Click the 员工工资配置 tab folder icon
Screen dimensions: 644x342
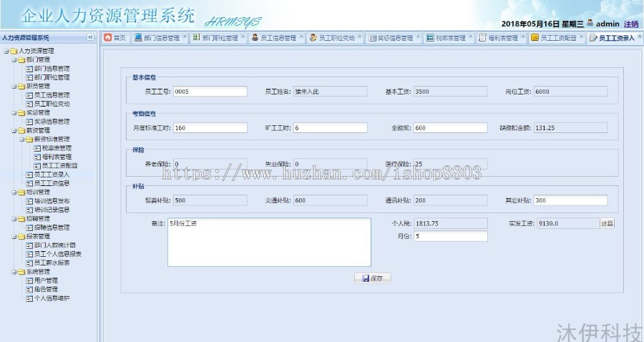tap(535, 38)
